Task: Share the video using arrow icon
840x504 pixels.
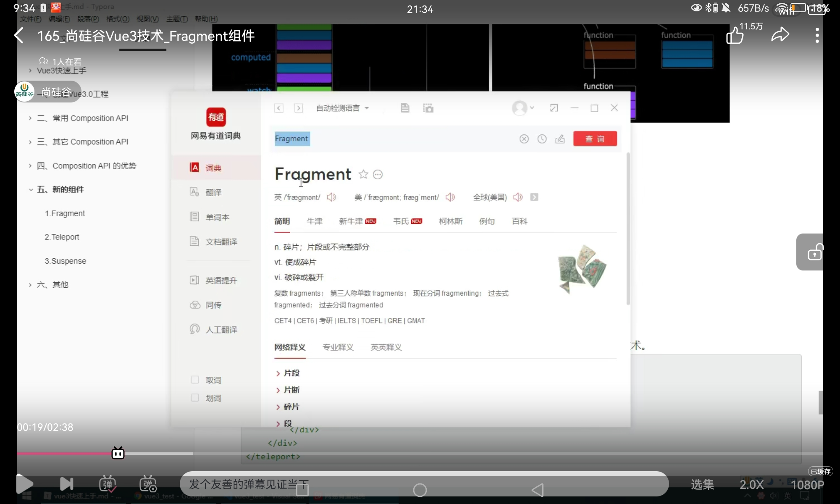Action: point(780,35)
